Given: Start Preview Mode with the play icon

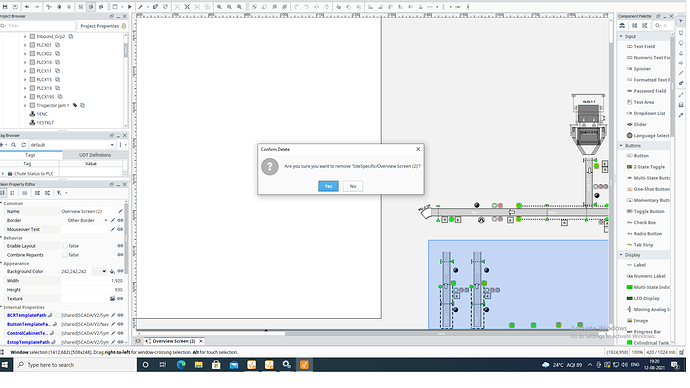Looking at the screenshot, I should (129, 7).
